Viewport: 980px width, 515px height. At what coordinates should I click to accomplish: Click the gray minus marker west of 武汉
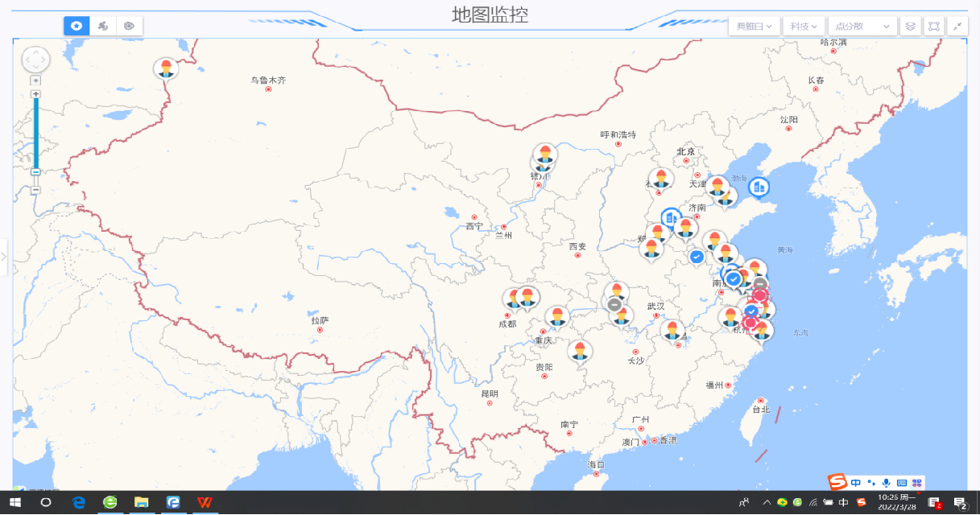[x=614, y=304]
